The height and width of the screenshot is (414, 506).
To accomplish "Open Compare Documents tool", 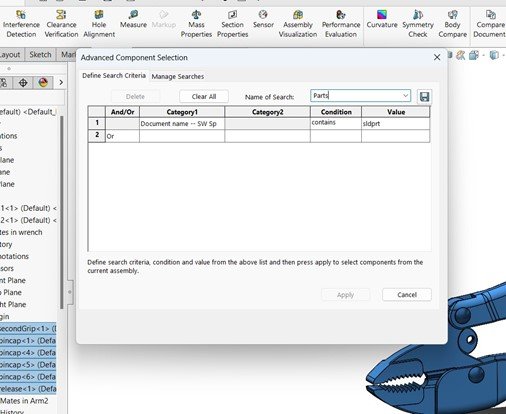I will point(489,24).
